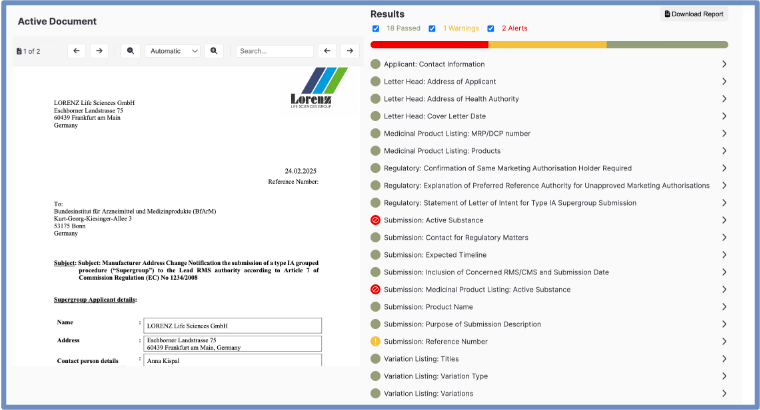
Task: Click the Name field LORENZ Life Sciences GmbH
Action: coord(233,326)
